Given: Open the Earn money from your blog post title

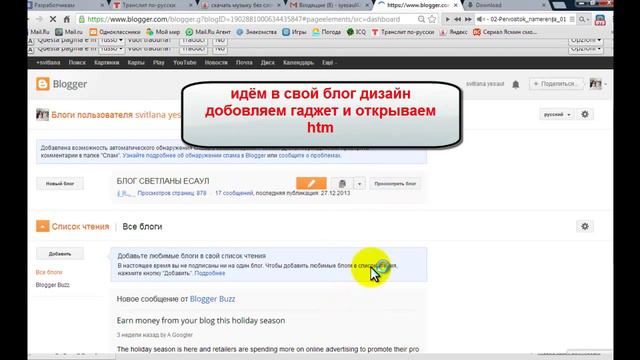Looking at the screenshot, I should tap(201, 320).
